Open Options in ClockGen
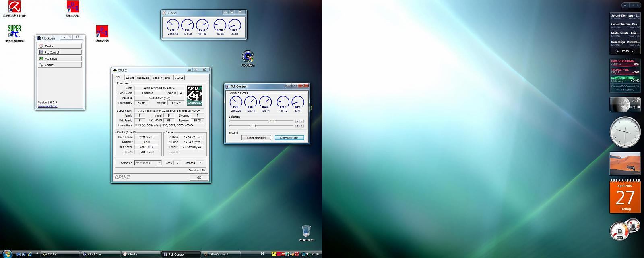The image size is (644, 258). pyautogui.click(x=60, y=65)
